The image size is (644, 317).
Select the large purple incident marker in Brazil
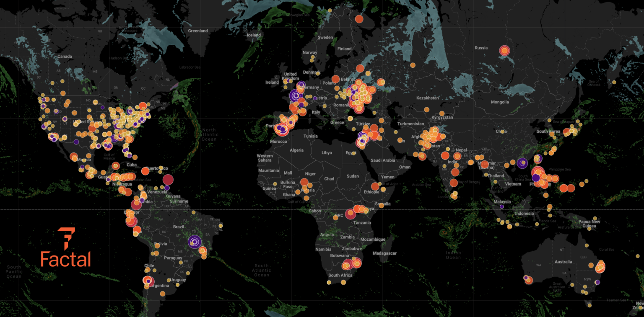click(x=195, y=242)
